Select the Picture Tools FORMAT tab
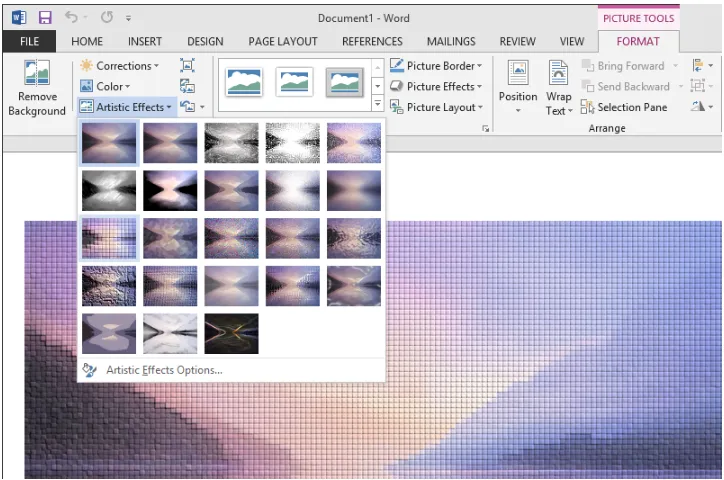The image size is (724, 480). [638, 42]
